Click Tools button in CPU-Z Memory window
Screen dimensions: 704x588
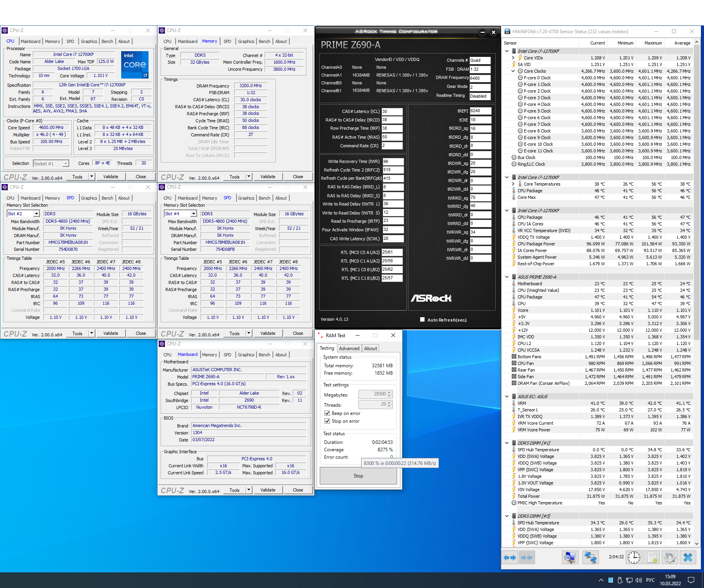[235, 177]
